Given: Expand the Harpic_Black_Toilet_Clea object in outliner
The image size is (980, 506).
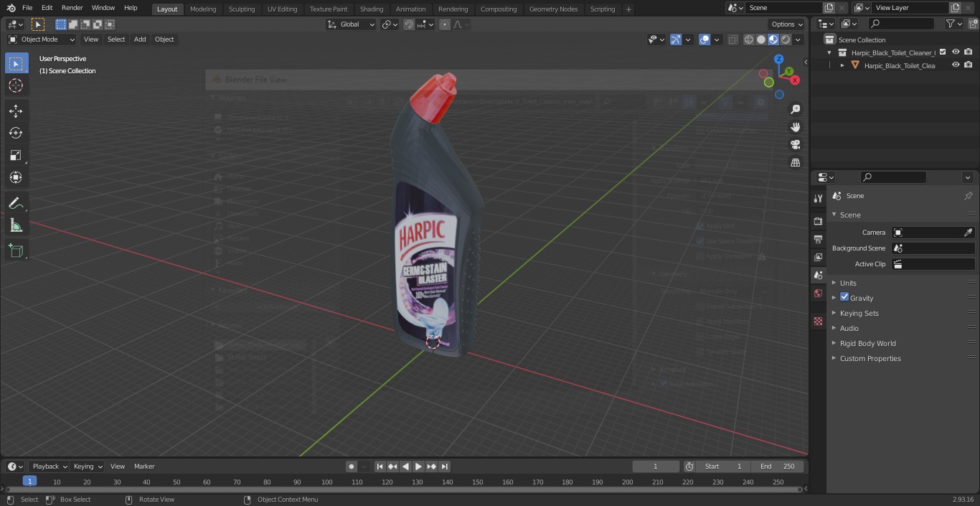Looking at the screenshot, I should coord(842,65).
